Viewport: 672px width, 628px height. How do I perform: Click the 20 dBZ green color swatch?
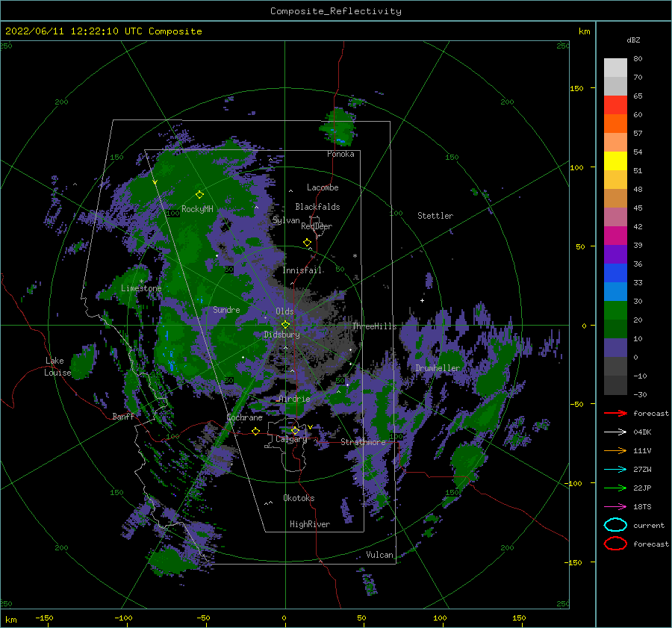point(615,310)
